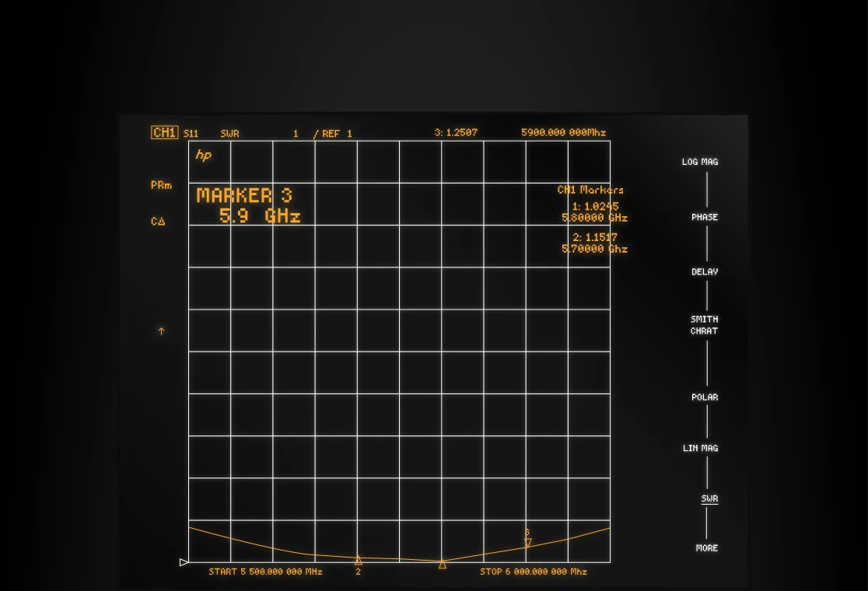Click marker list value '2: 1.1517'
Screen dimensions: 868x591
coord(595,237)
